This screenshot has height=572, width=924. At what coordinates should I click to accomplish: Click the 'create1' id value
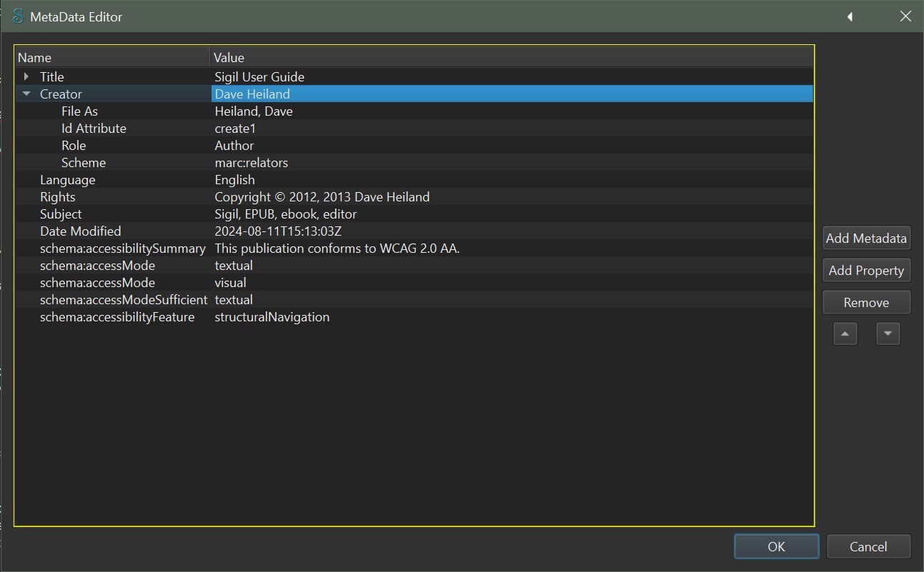(235, 128)
